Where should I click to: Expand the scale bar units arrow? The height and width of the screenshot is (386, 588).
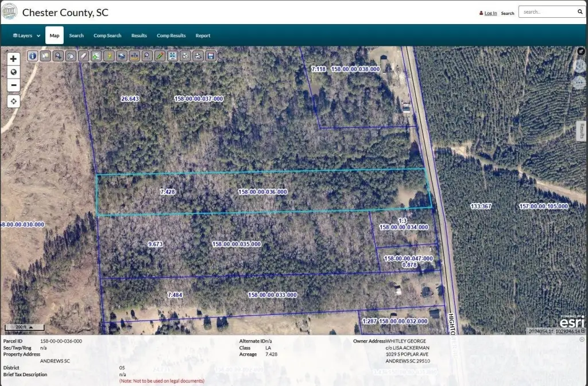pos(40,327)
